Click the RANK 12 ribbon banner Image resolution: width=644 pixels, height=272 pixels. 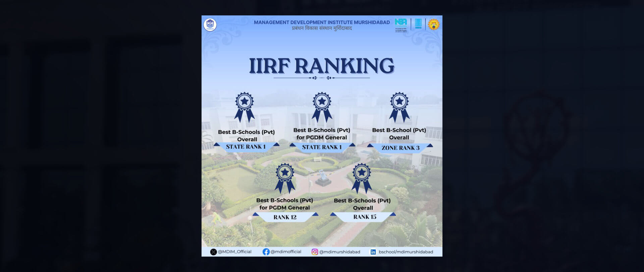pyautogui.click(x=285, y=217)
